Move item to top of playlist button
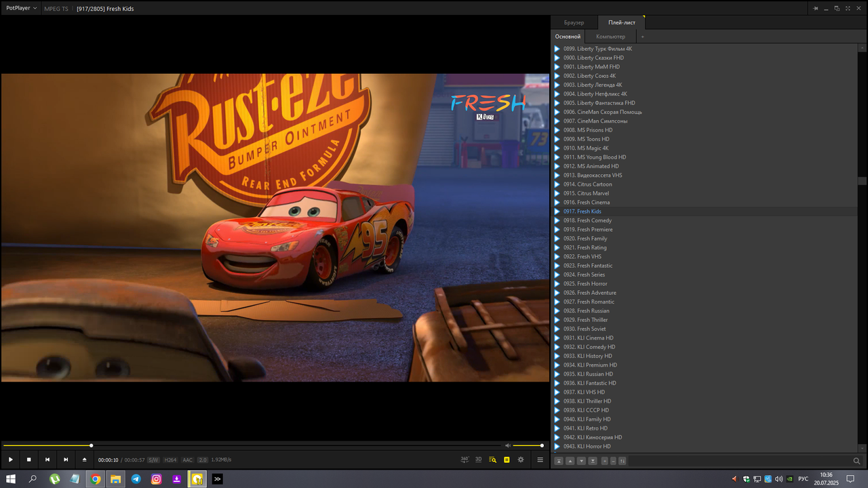 point(559,461)
